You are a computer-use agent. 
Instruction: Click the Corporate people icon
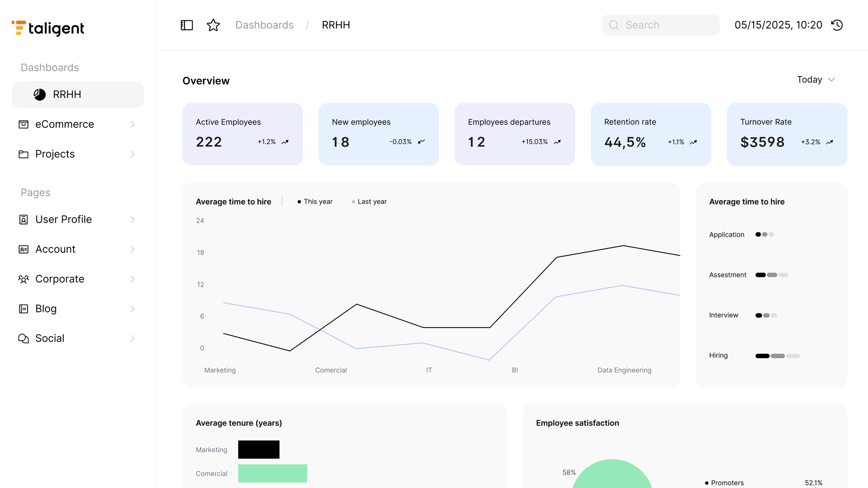pyautogui.click(x=23, y=279)
